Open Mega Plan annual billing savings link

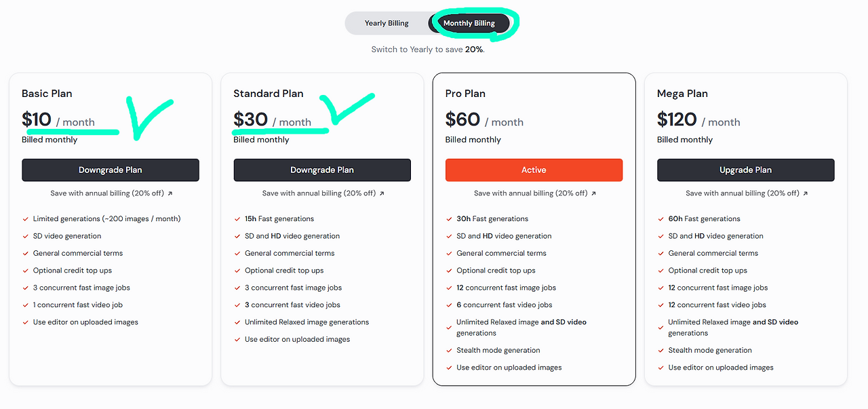pos(742,193)
